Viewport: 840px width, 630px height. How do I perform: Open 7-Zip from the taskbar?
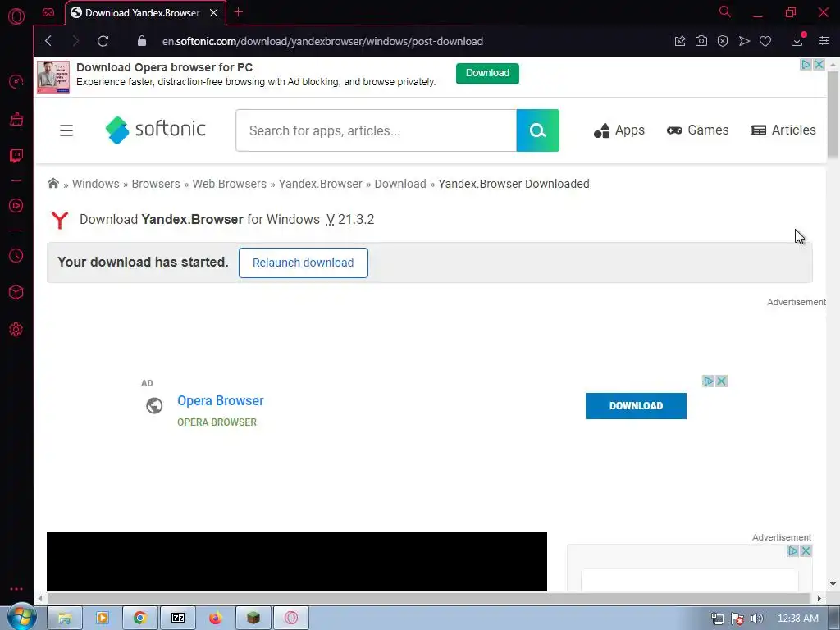[178, 618]
